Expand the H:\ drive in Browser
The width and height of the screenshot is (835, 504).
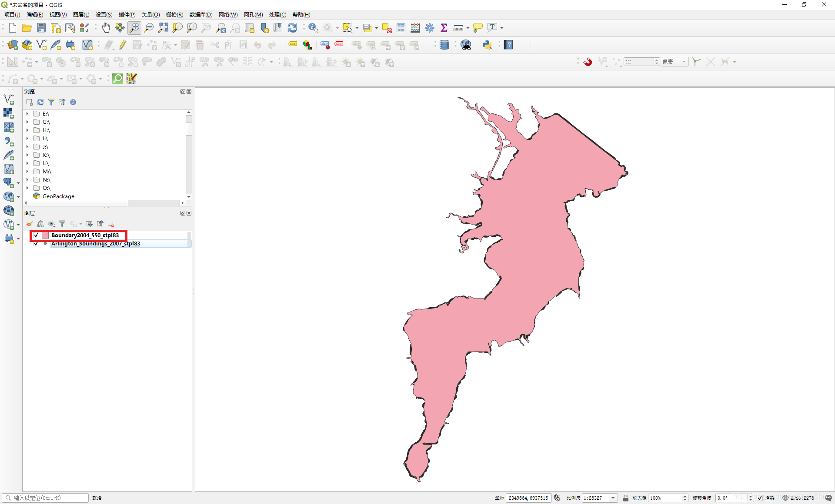point(27,130)
